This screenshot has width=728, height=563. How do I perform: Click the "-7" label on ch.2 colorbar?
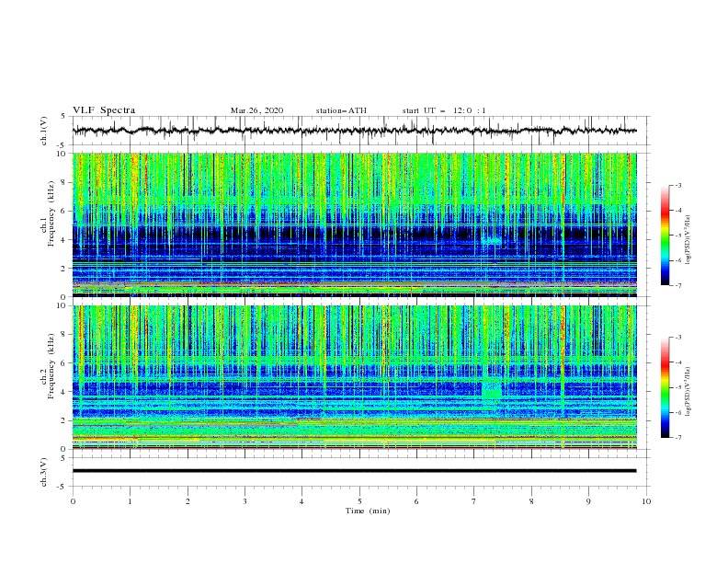(x=678, y=437)
